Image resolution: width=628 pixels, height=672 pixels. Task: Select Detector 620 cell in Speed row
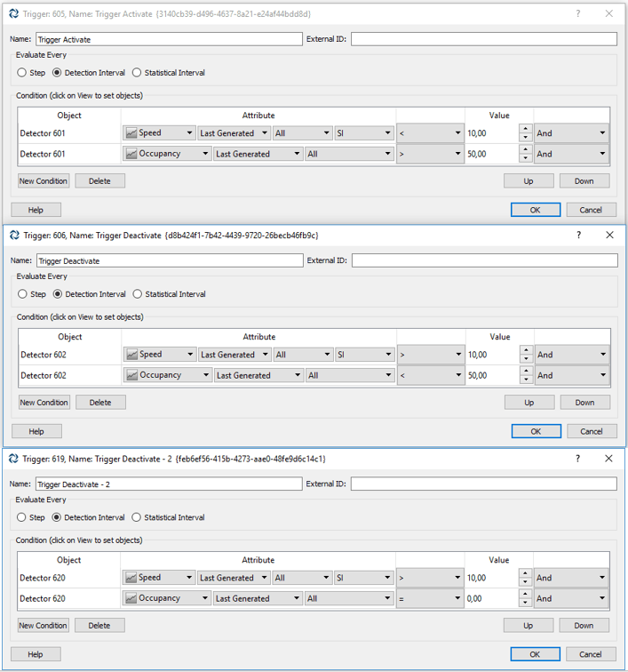point(69,578)
